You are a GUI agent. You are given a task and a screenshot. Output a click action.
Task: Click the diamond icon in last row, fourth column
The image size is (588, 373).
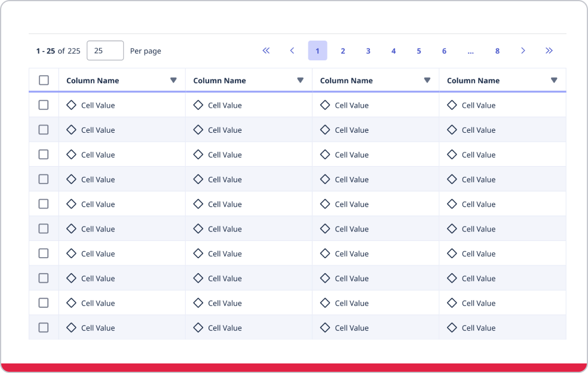[452, 328]
